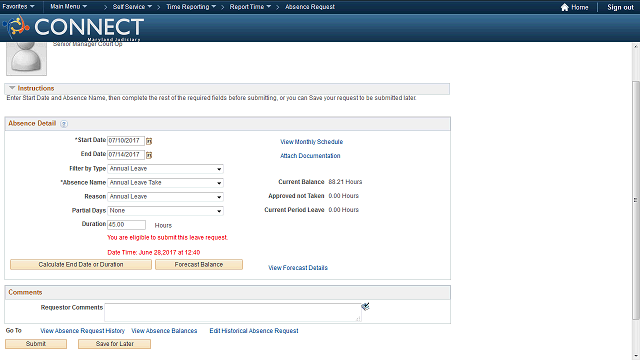
Task: Click the employee photo placeholder
Action: coord(27,58)
